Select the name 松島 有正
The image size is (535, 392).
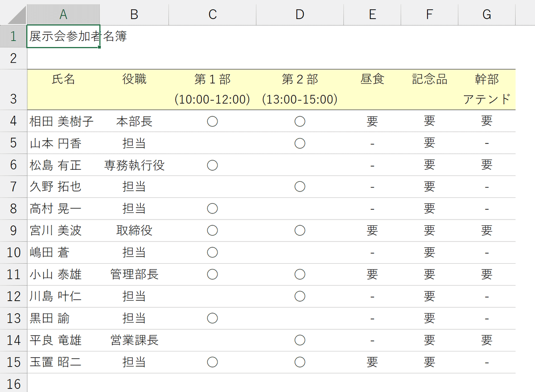click(x=55, y=165)
